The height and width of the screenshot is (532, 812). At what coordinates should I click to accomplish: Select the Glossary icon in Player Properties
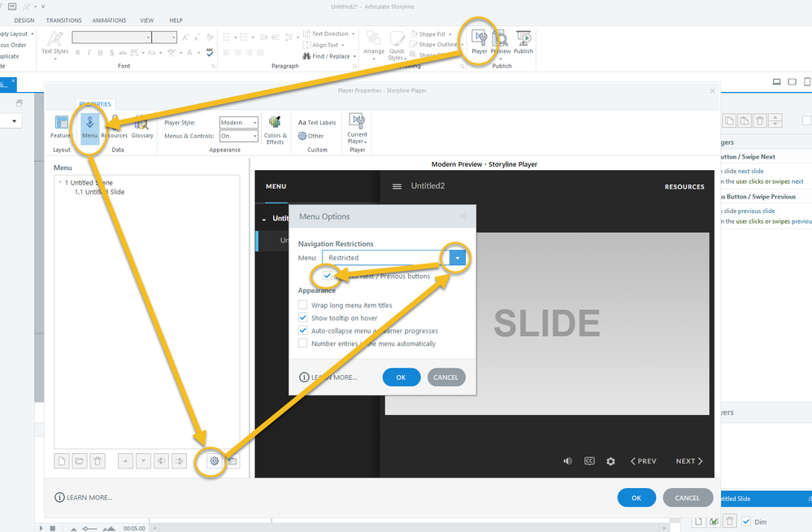(142, 127)
